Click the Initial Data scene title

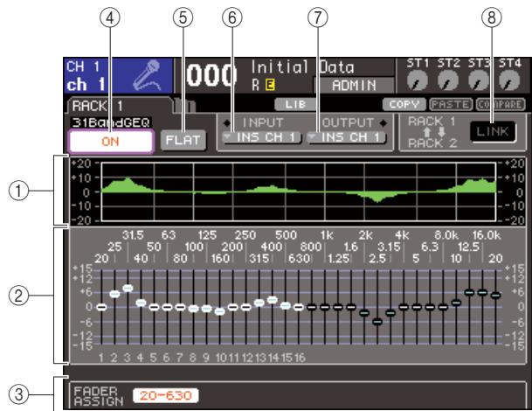tap(302, 67)
